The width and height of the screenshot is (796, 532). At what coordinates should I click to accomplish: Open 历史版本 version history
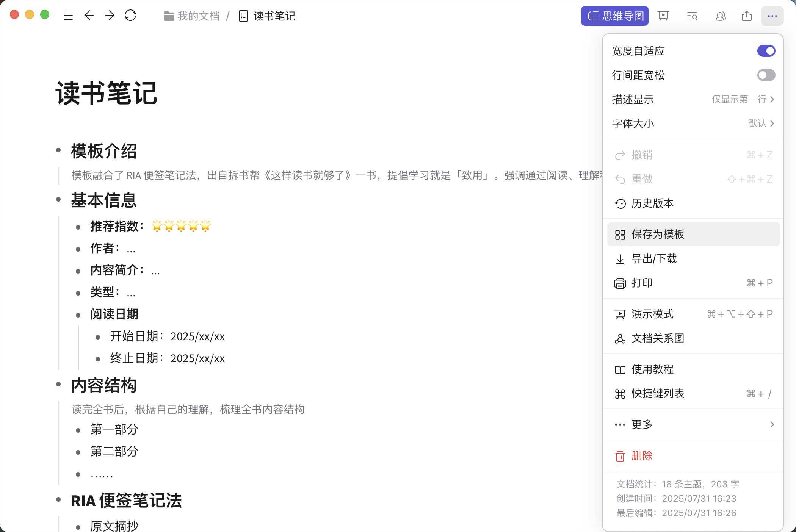[x=693, y=203]
